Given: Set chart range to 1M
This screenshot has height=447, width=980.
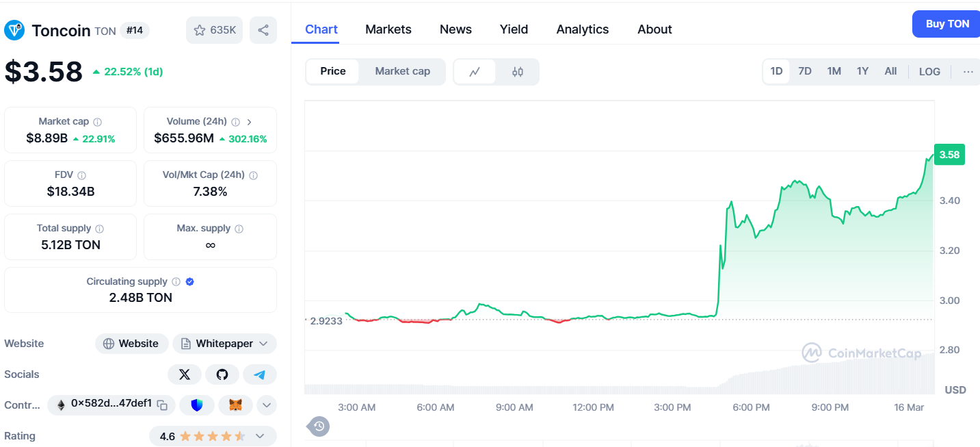Looking at the screenshot, I should (x=834, y=71).
